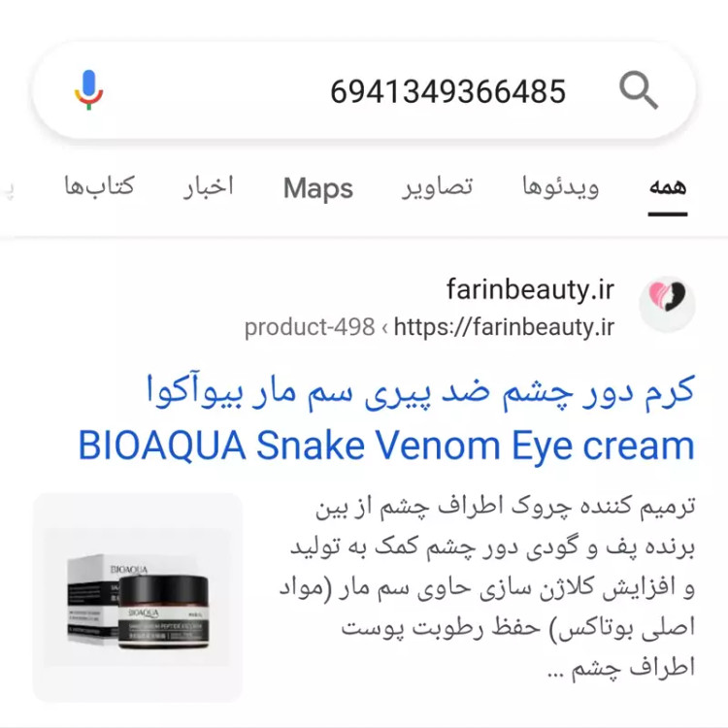Open the Persian title کرم دور چشم link

click(x=420, y=393)
